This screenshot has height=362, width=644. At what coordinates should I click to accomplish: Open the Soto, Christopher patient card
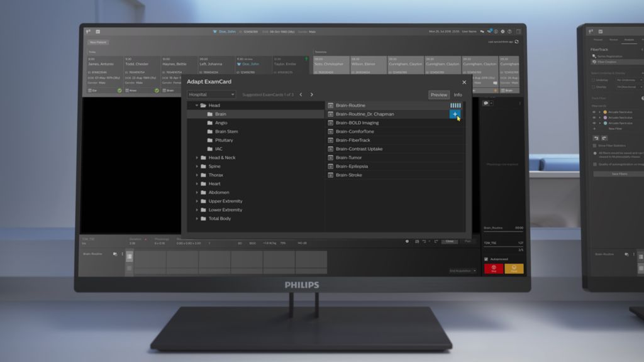click(331, 65)
